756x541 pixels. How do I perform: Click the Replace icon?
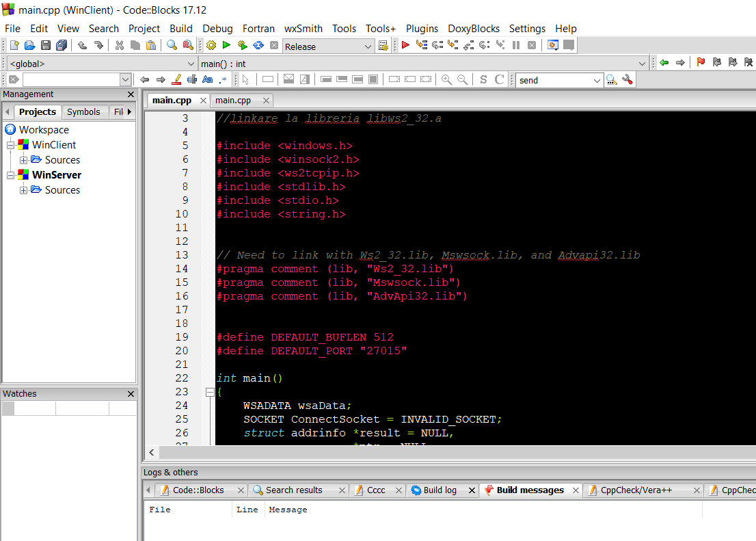187,45
